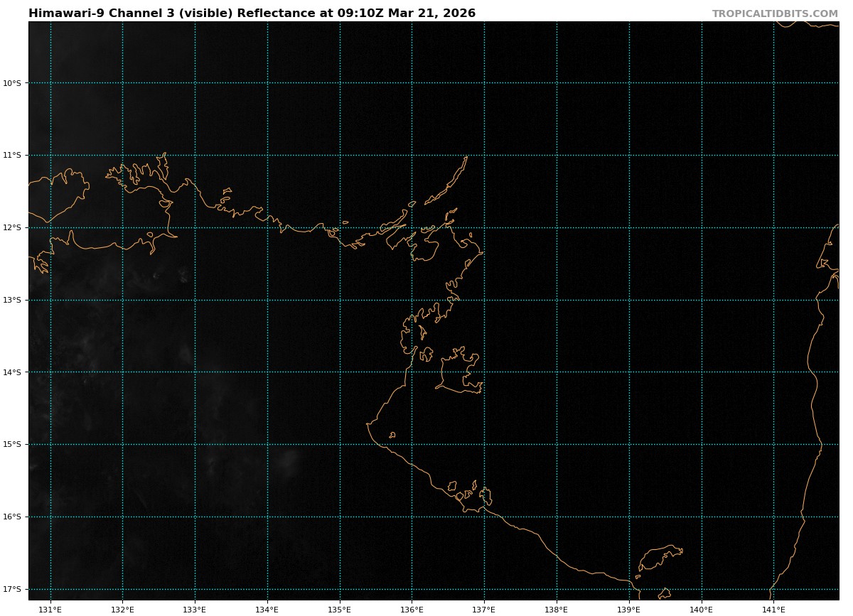The image size is (853, 616).
Task: Click grid intersection of 16°S and 132°E
Action: coord(122,517)
